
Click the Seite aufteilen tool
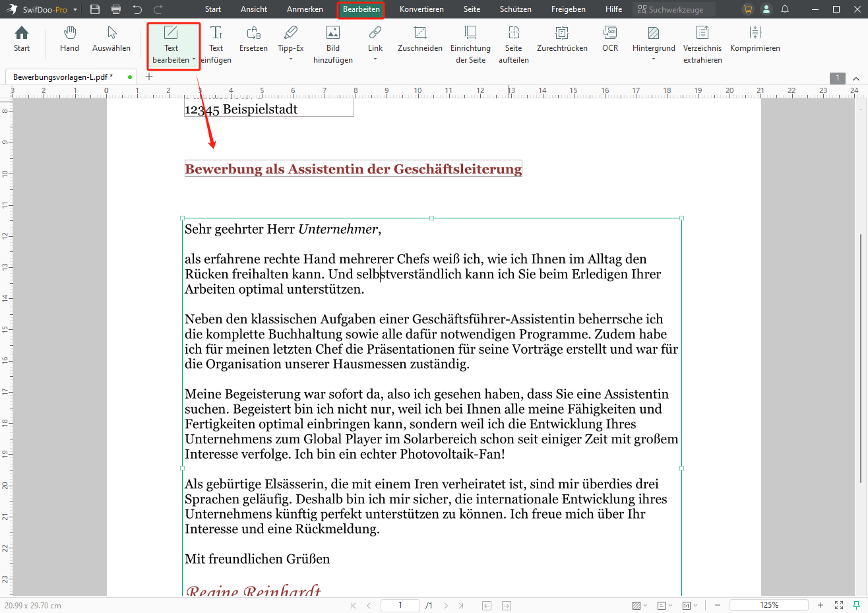point(514,45)
